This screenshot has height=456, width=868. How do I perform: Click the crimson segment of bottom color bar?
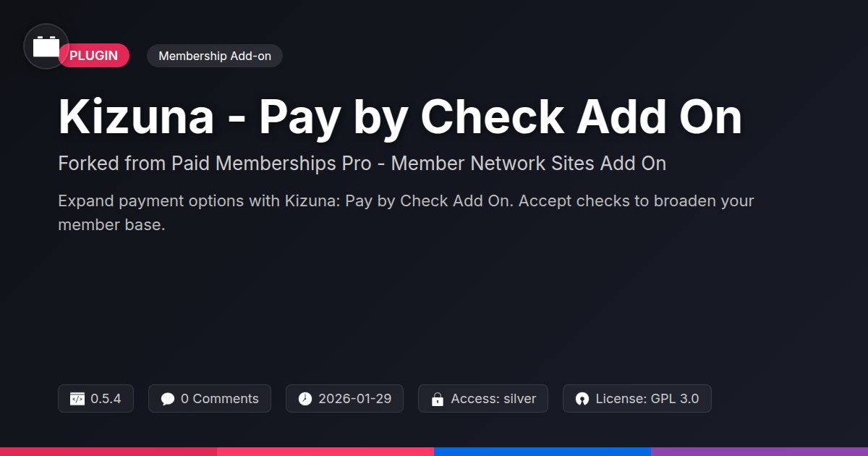coord(109,452)
